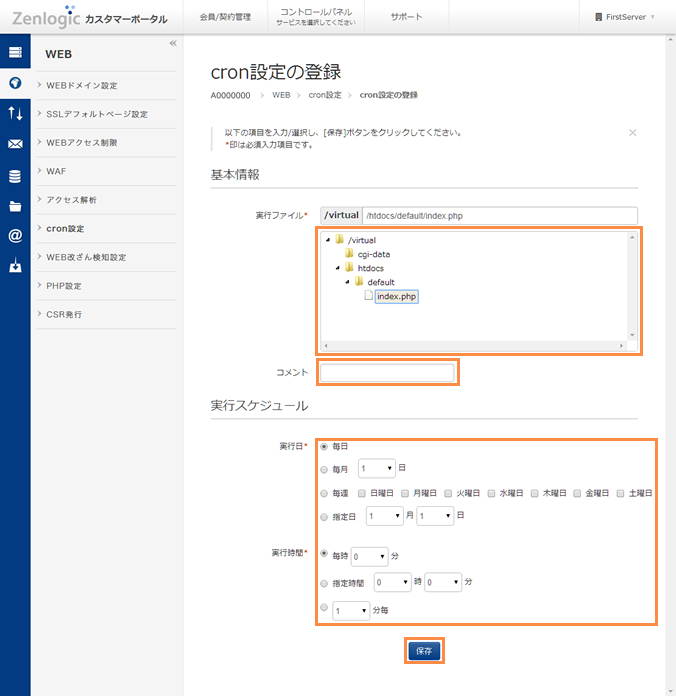Go to cron設定 breadcrumb link
This screenshot has height=696, width=676.
pyautogui.click(x=325, y=95)
